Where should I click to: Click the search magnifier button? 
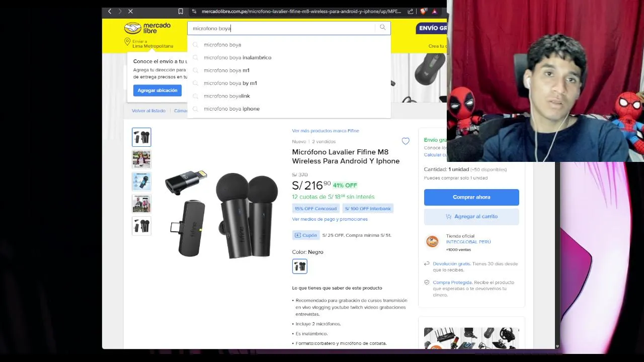[x=382, y=28]
